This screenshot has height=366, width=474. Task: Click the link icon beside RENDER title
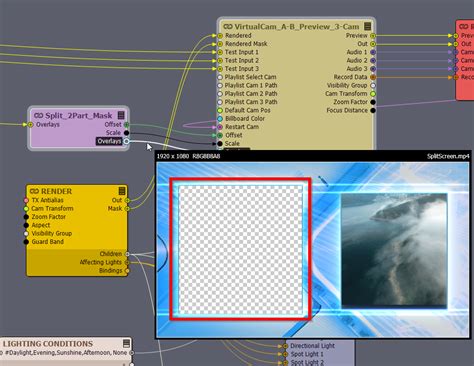tap(34, 191)
